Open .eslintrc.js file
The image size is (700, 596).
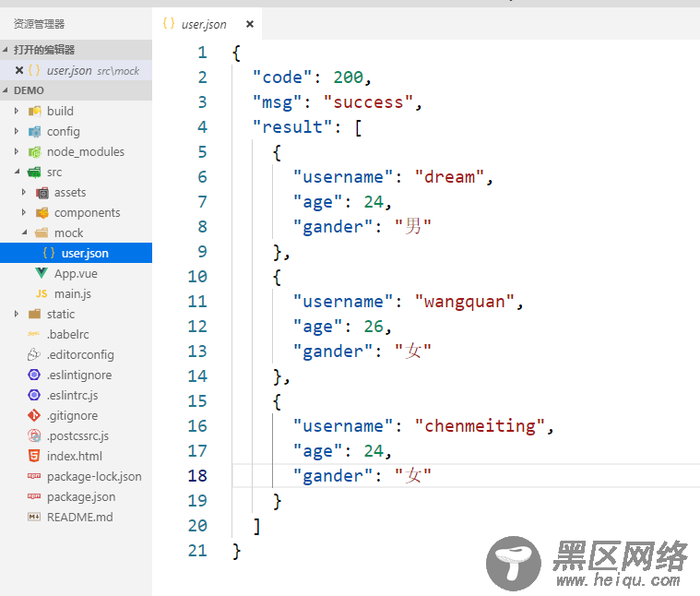[76, 395]
